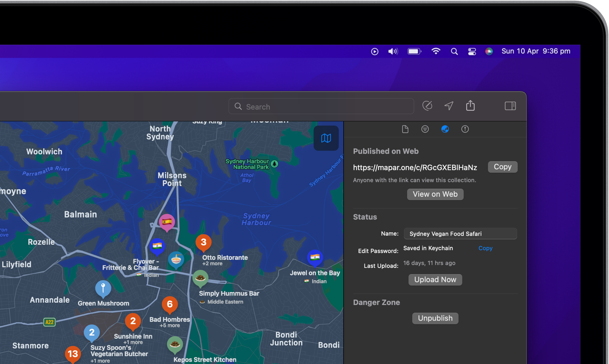609x364 pixels.
Task: Expand the Otto Ristorante cluster of 3
Action: click(x=203, y=243)
